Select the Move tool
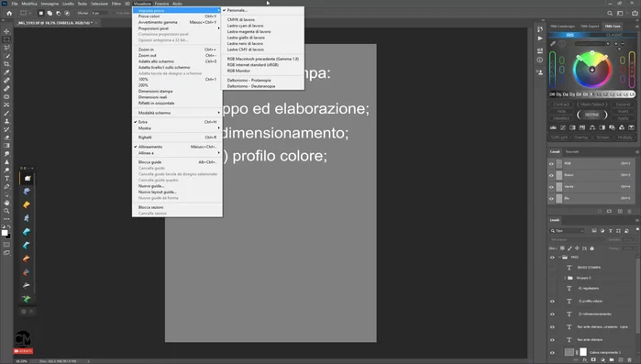 [x=6, y=31]
